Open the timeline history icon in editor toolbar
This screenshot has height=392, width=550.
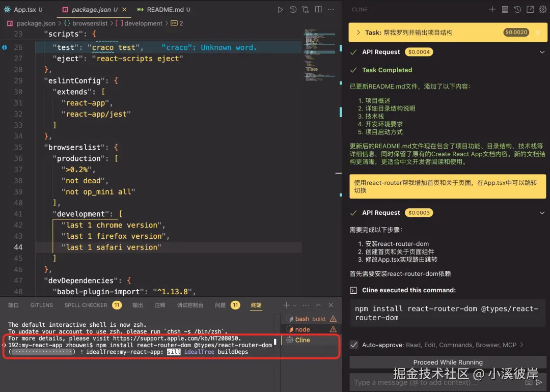click(293, 10)
